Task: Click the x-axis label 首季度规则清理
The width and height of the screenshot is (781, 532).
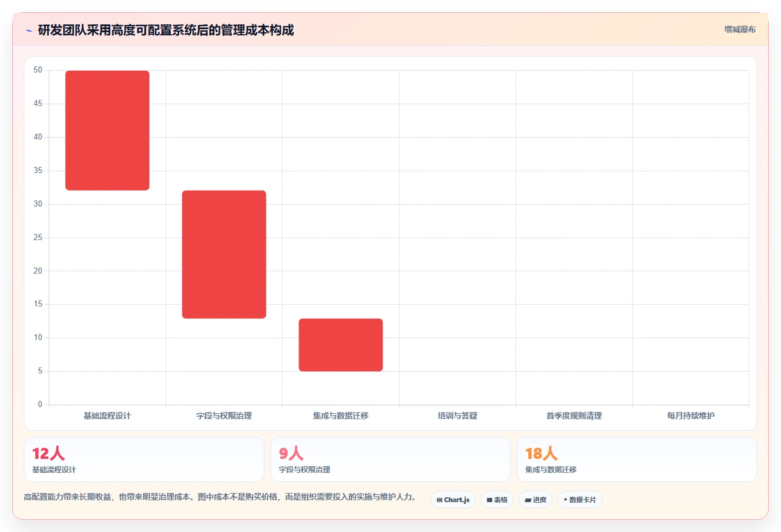Action: (574, 416)
